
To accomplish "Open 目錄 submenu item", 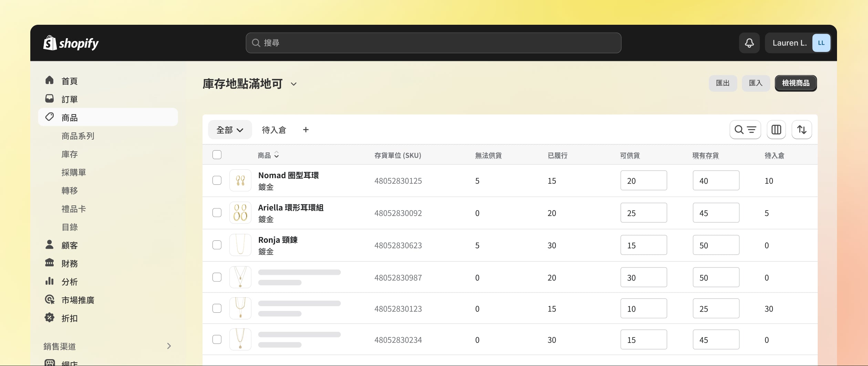I will (x=70, y=227).
